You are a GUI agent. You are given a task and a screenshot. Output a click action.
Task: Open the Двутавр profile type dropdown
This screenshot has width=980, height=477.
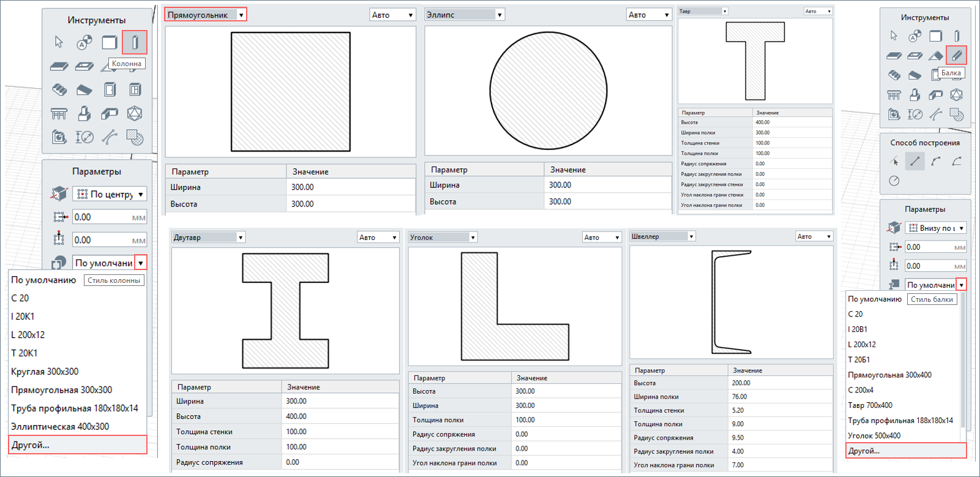tap(209, 238)
